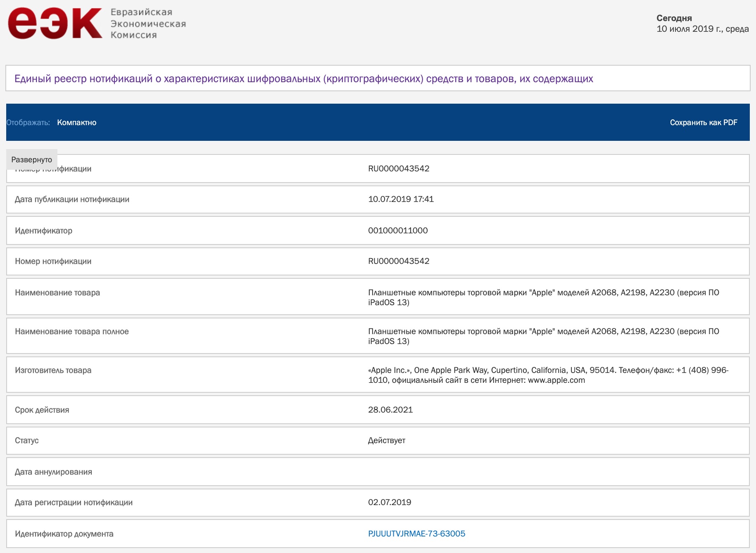Select the expiry date '28.06.2021'
Screen dimensions: 756x553
coord(390,410)
